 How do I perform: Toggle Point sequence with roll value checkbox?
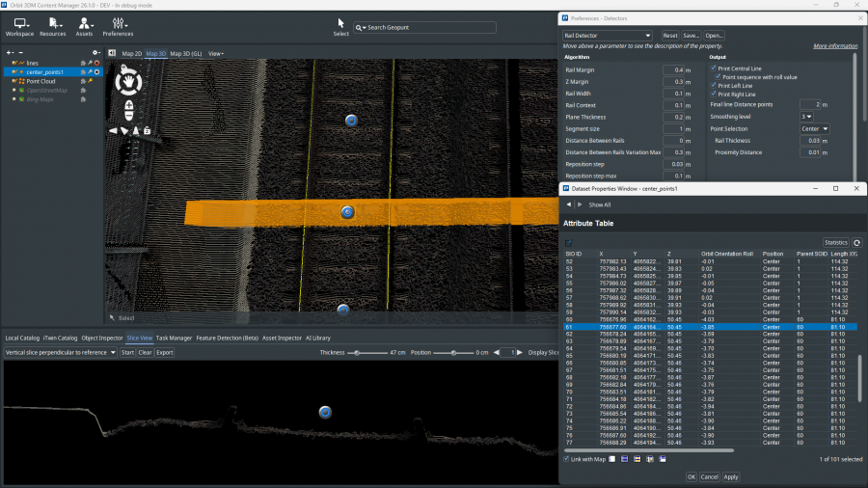click(x=718, y=77)
